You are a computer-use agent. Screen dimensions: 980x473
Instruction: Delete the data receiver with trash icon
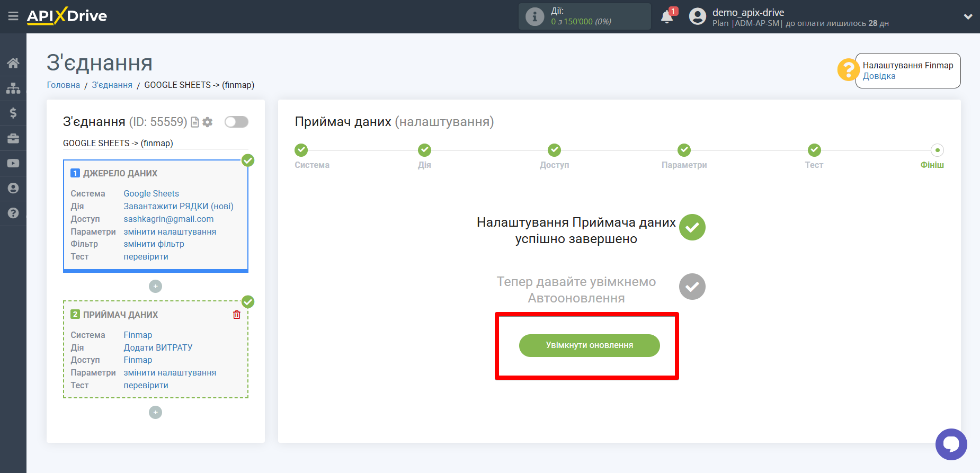point(237,315)
